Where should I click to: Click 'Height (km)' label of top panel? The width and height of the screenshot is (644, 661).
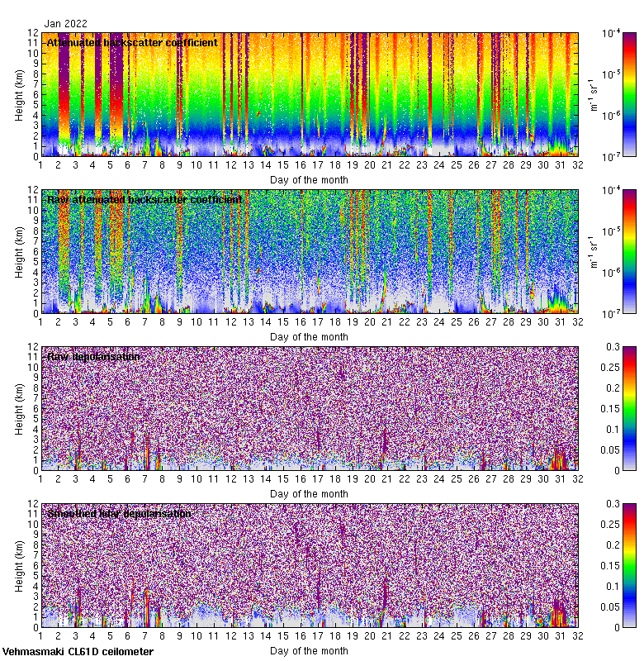coord(19,95)
